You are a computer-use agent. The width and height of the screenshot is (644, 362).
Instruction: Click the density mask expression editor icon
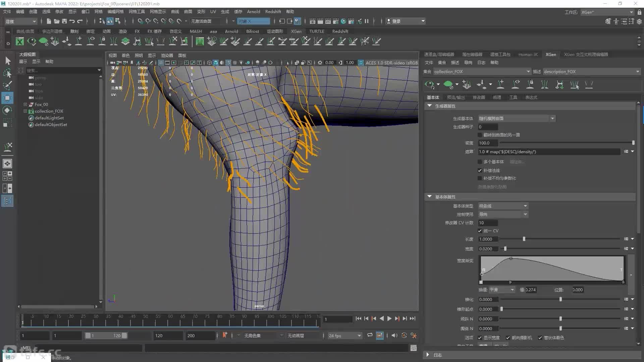click(x=626, y=152)
